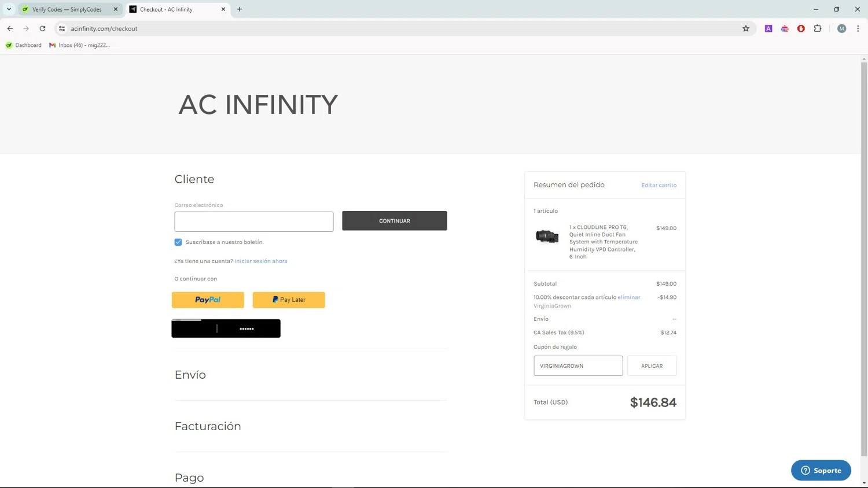868x488 pixels.
Task: Open Chrome three-dot menu
Action: coord(858,28)
